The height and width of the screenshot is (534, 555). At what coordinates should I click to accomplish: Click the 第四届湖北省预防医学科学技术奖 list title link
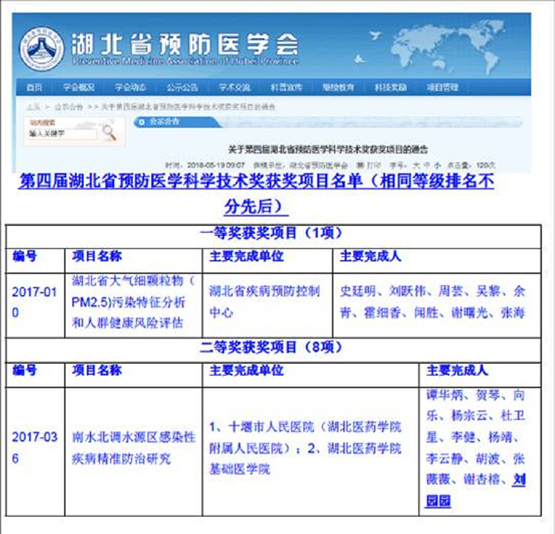coord(256,194)
